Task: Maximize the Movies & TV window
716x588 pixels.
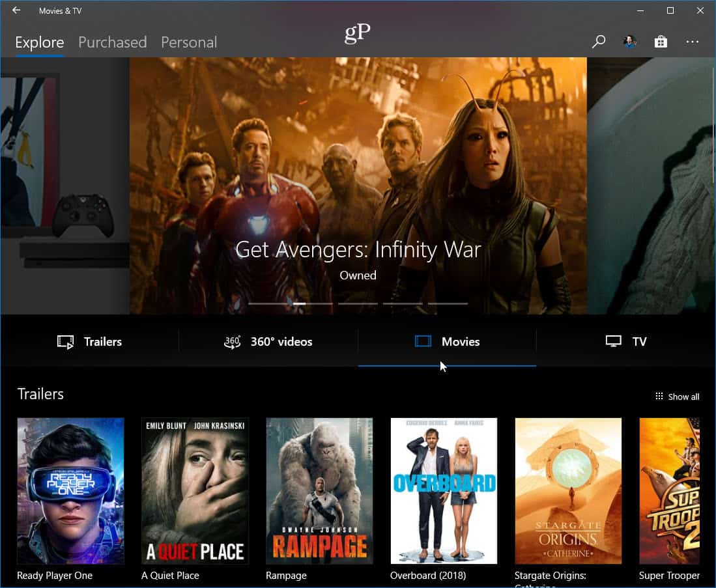Action: click(x=670, y=10)
